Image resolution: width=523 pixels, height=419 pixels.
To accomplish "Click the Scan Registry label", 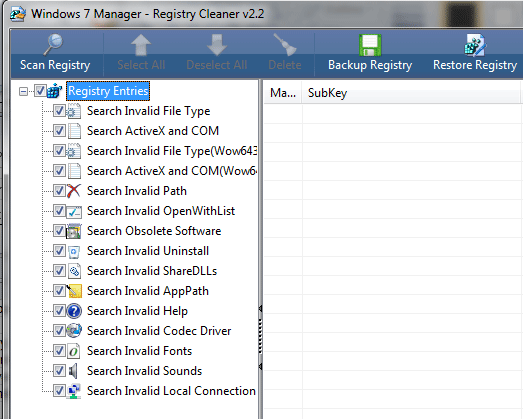I will [x=55, y=65].
